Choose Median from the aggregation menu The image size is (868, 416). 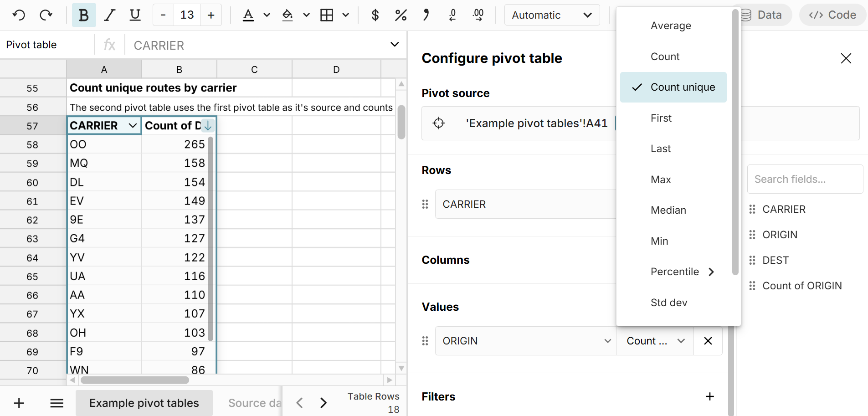pos(668,210)
